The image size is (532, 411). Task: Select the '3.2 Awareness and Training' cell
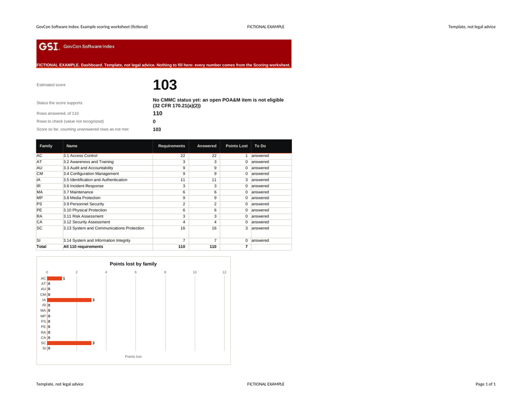click(108, 162)
